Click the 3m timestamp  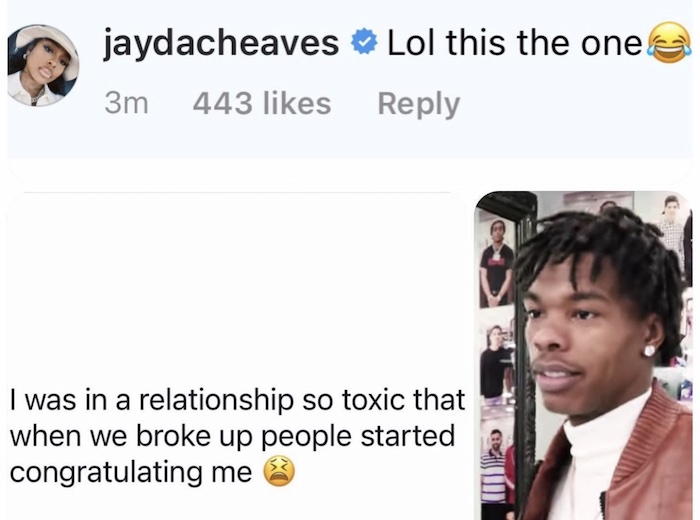(126, 103)
